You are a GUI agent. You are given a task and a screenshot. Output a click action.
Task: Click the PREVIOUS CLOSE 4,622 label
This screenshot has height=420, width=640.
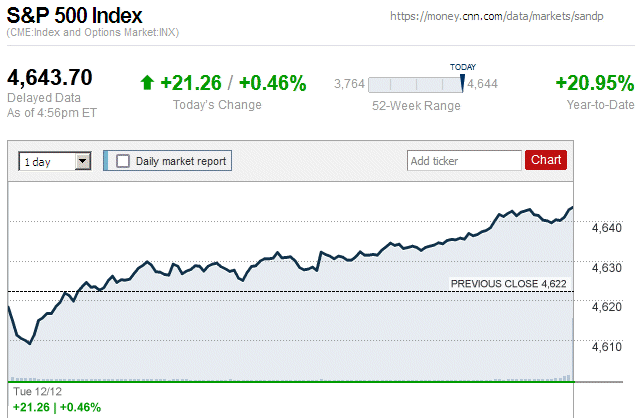point(508,284)
